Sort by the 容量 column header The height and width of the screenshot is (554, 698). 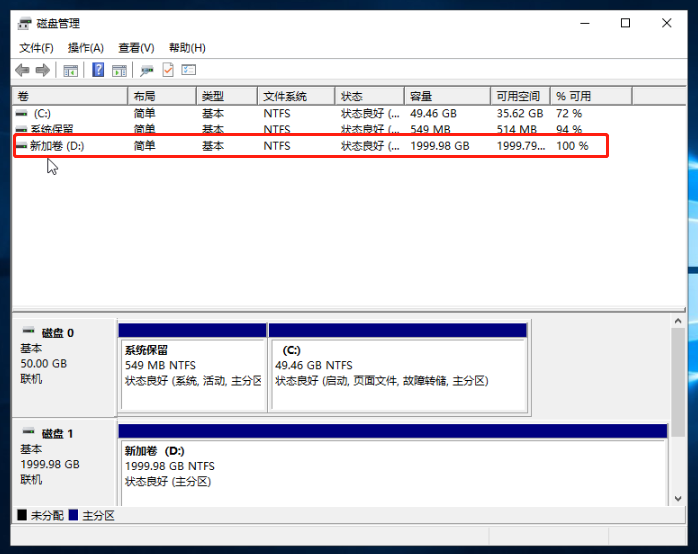click(447, 96)
